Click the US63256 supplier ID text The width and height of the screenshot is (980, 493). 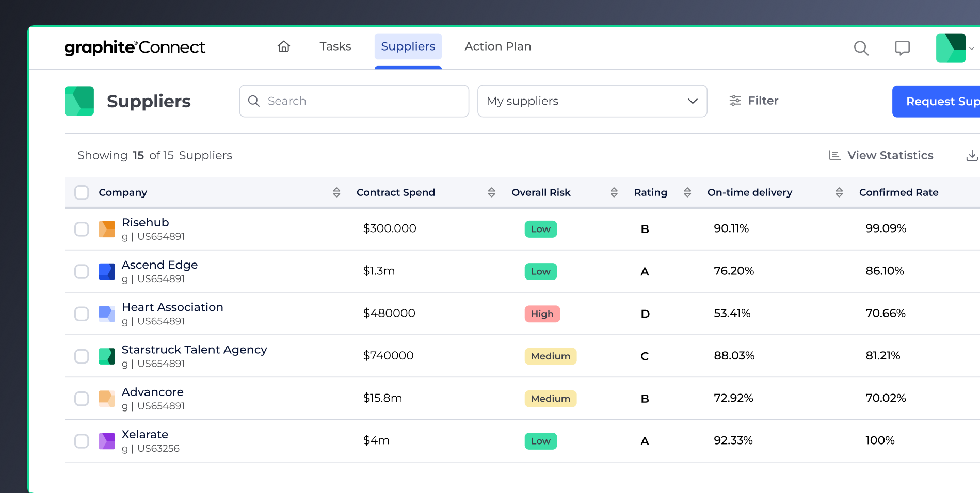click(158, 449)
